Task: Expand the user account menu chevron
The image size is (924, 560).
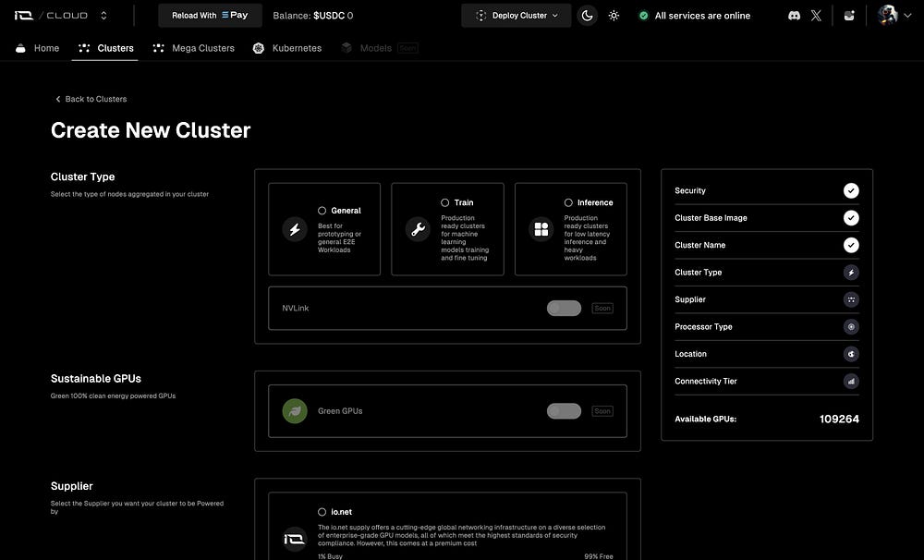Action: [907, 16]
